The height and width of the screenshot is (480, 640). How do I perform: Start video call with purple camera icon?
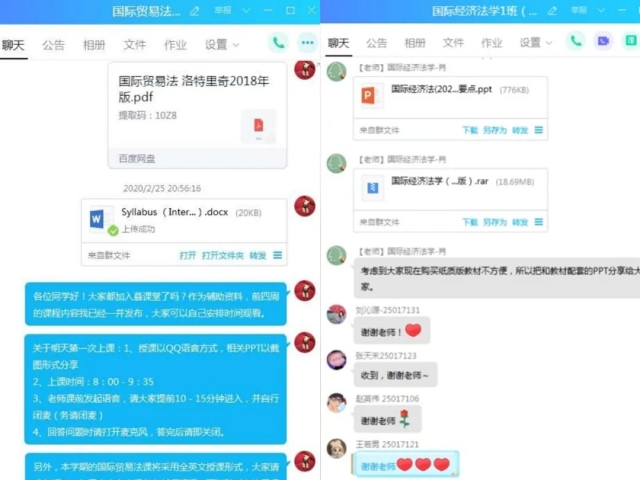(603, 41)
